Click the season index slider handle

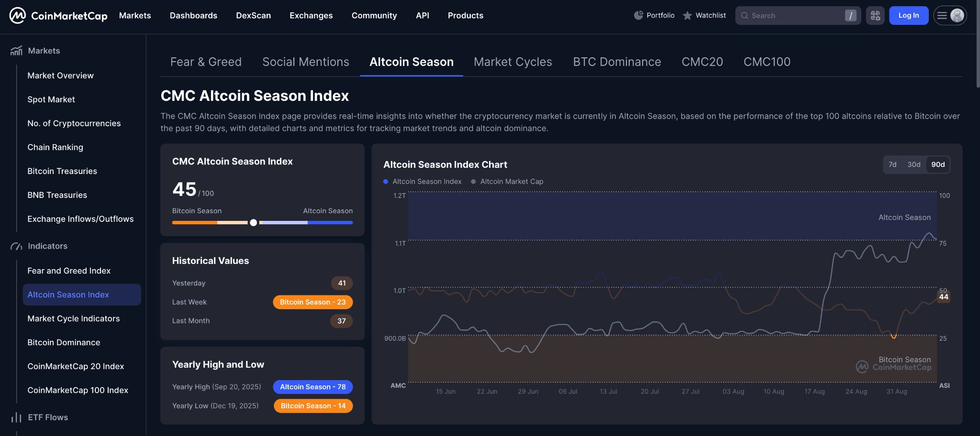(254, 222)
